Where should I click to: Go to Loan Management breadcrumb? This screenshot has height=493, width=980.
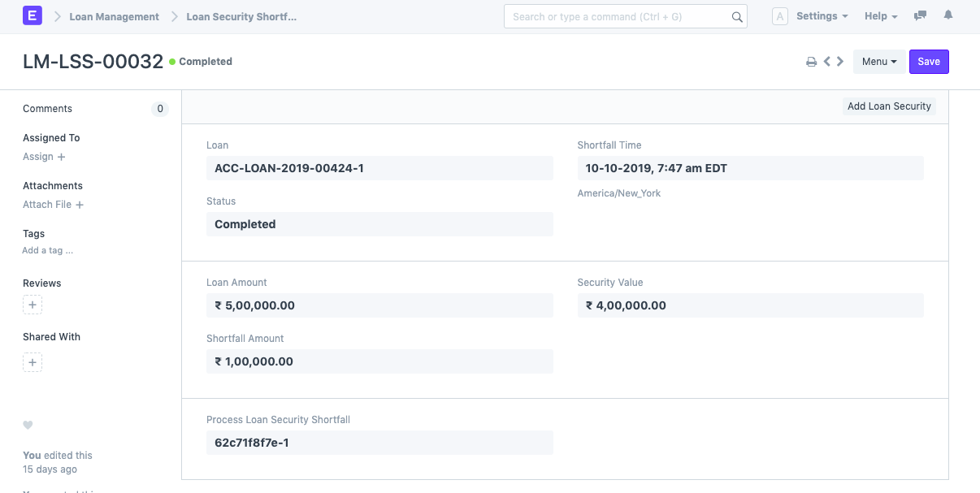click(114, 15)
